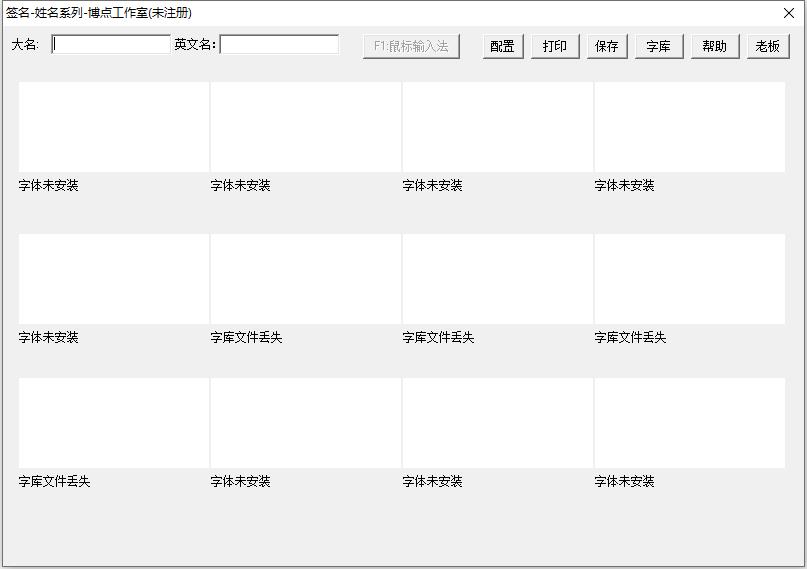
Task: Select middle row last preview labeled 字库文件丢失
Action: pos(690,279)
